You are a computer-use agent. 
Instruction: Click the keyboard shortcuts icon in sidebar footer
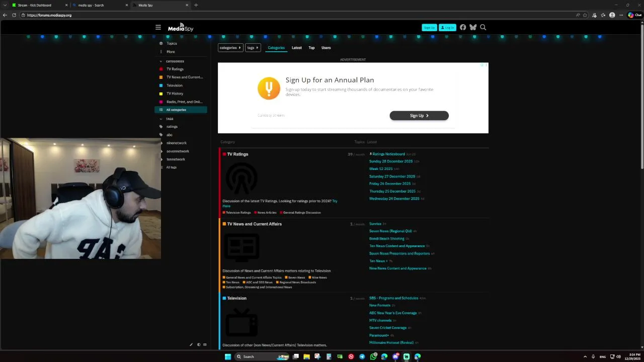click(x=205, y=344)
